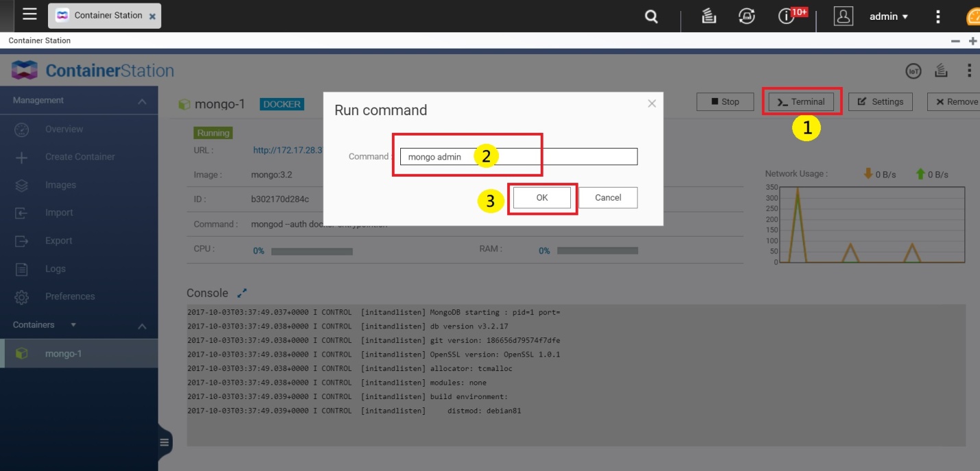Open the external devices sync icon
The width and height of the screenshot is (980, 471).
click(747, 16)
